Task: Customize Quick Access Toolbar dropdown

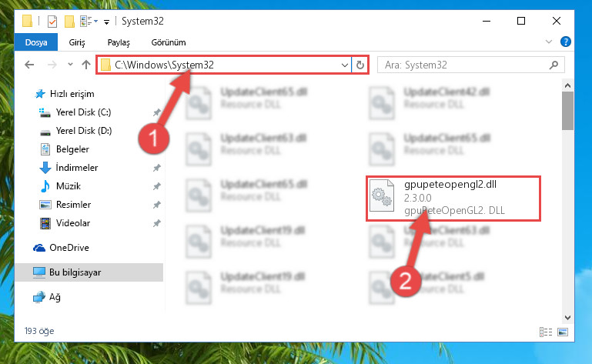Action: (x=107, y=22)
